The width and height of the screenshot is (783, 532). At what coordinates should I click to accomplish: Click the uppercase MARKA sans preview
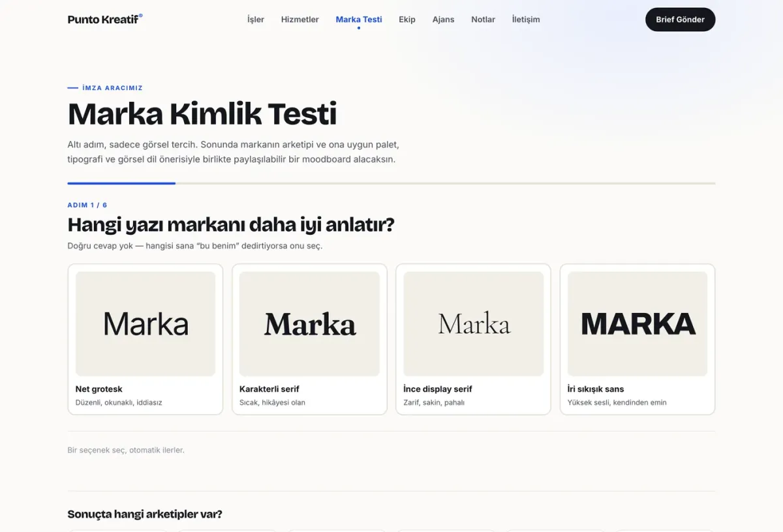[x=637, y=324]
